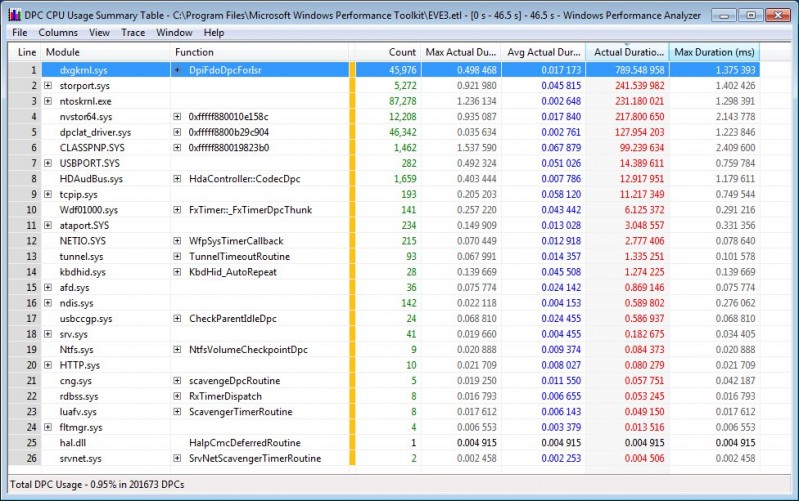Sort by the Module column header
Screen dimensions: 799x501
tap(105, 52)
